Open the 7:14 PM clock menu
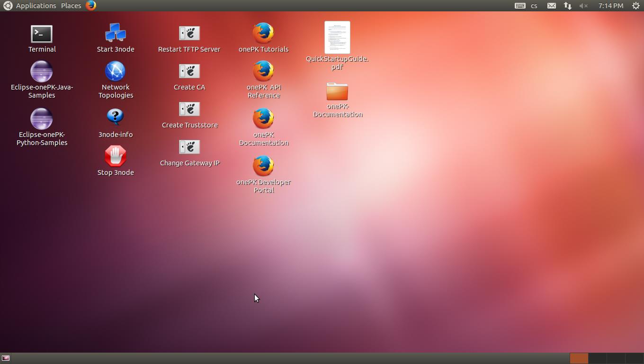 click(x=610, y=6)
